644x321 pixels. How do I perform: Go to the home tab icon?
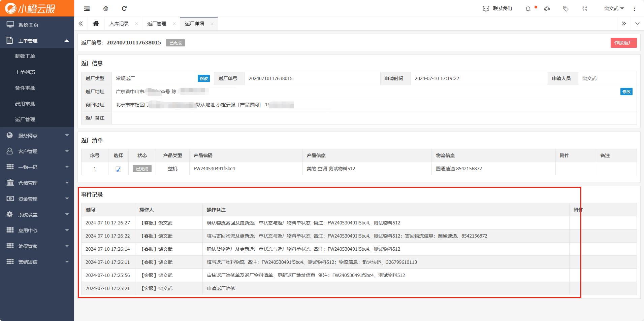[96, 23]
